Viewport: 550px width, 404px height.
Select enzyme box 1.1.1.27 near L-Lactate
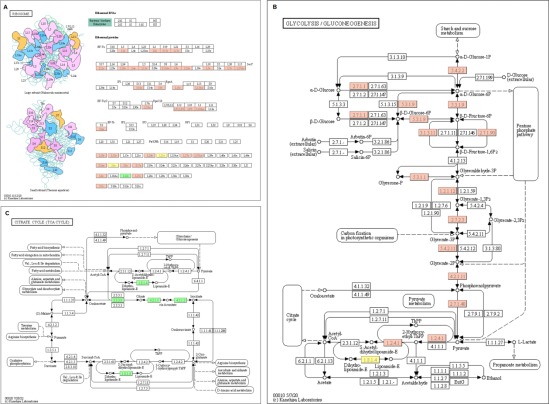pyautogui.click(x=495, y=342)
